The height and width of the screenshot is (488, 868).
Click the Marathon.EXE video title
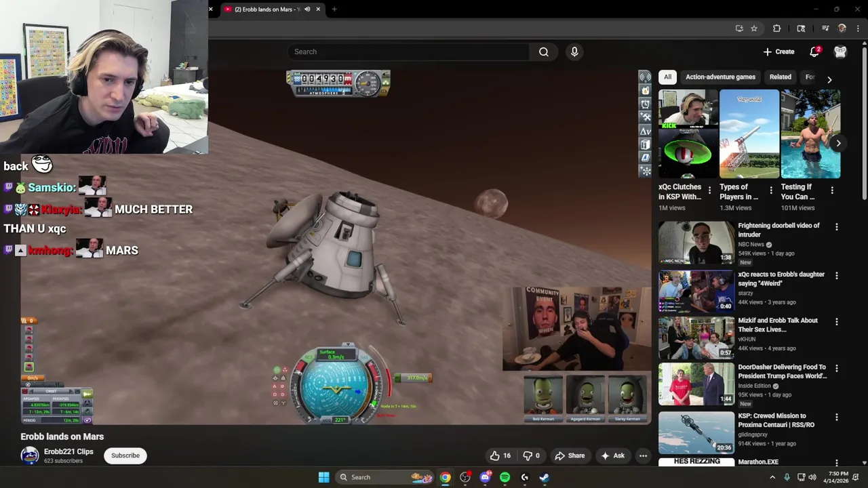(758, 462)
